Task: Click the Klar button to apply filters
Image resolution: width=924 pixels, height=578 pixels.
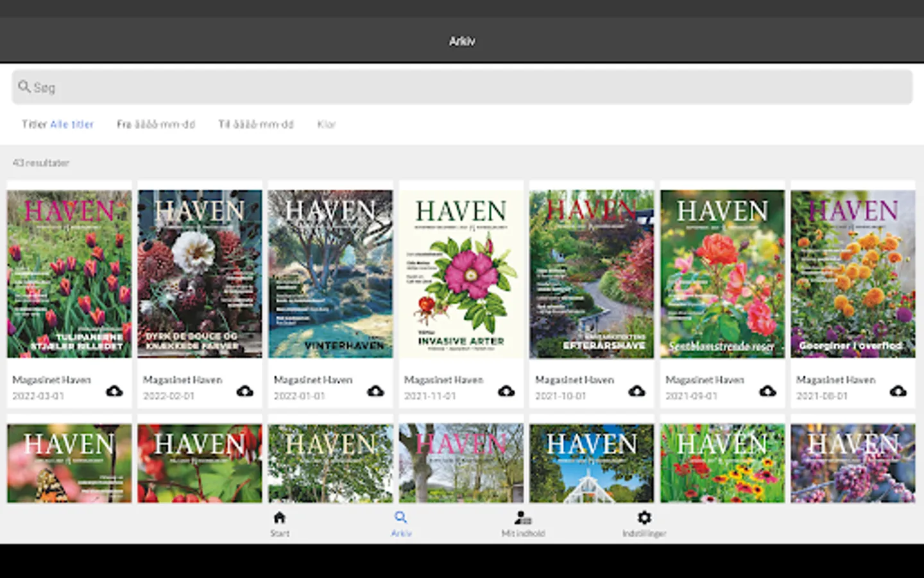Action: click(326, 124)
